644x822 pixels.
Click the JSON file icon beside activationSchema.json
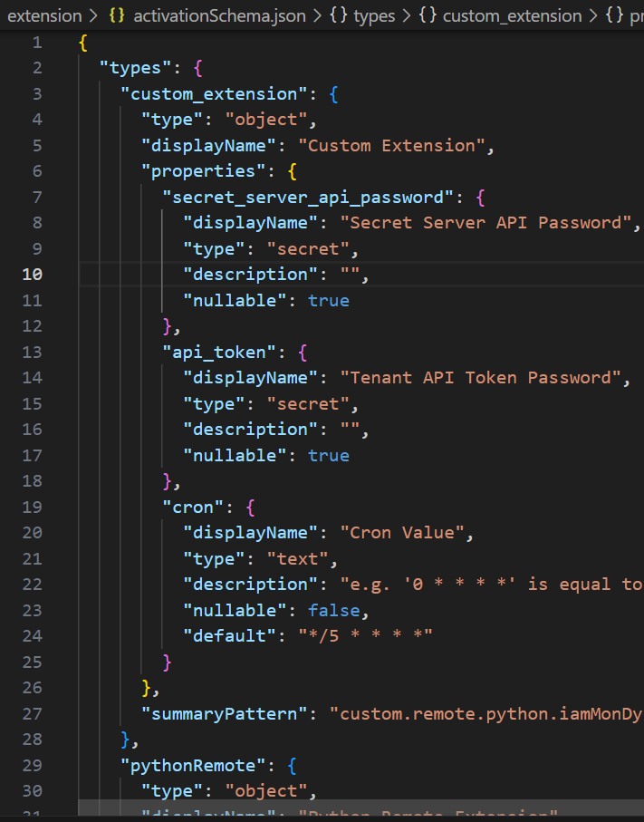117,16
